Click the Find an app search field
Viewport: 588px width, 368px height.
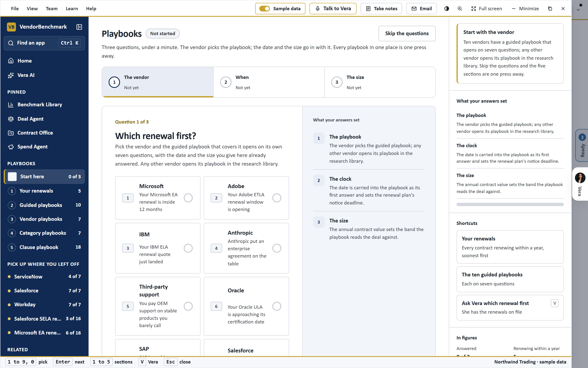pyautogui.click(x=44, y=43)
